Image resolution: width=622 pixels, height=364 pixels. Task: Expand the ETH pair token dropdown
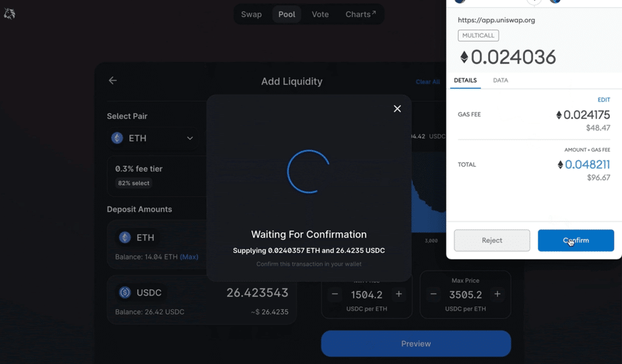pos(190,138)
